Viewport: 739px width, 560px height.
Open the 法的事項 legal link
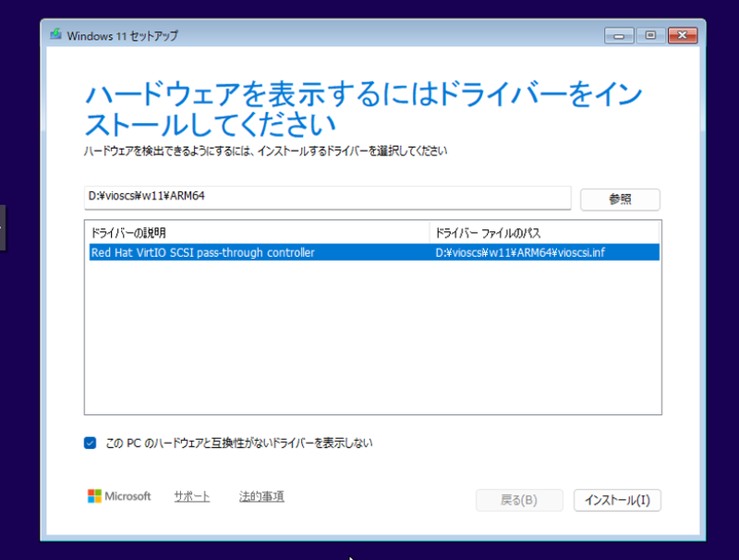[261, 496]
